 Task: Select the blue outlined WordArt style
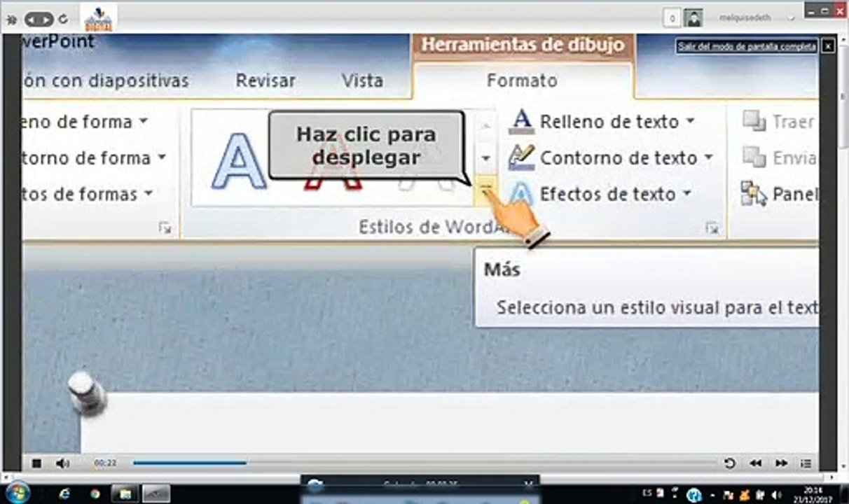point(240,161)
